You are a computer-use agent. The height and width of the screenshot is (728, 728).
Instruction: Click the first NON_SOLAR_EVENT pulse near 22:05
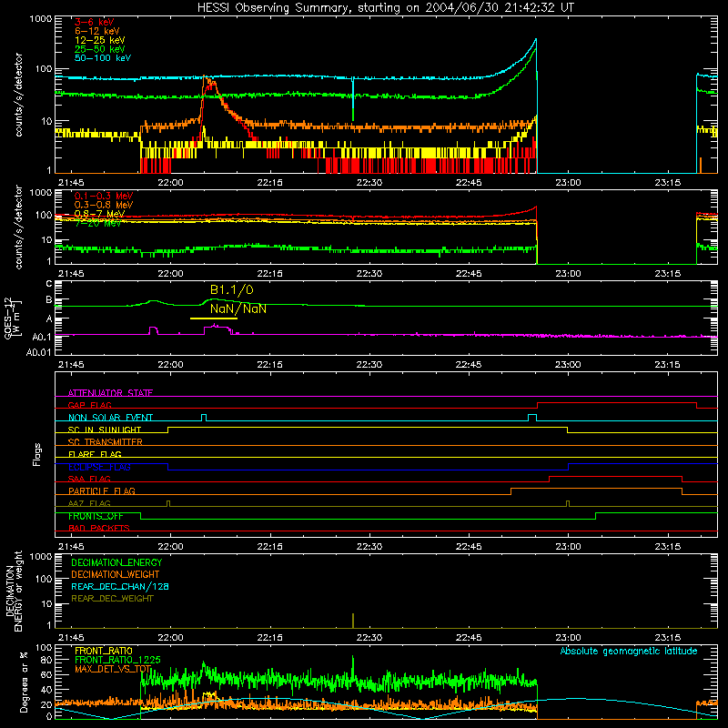(203, 418)
